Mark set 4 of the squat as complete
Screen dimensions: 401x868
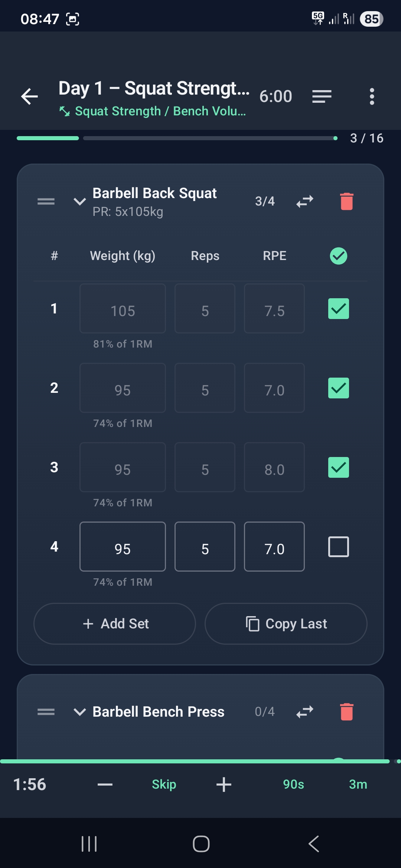pyautogui.click(x=338, y=546)
